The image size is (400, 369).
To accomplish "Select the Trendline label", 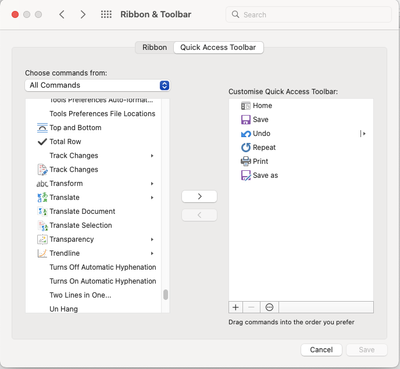I will pos(65,253).
